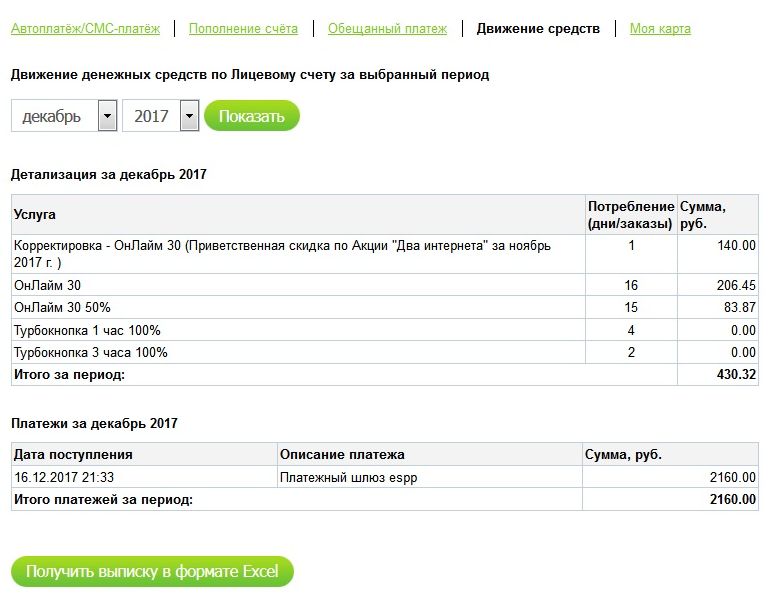Select the Турбокнопка 1 час 100% row
Viewport: 776px width, 608px height.
(87, 330)
